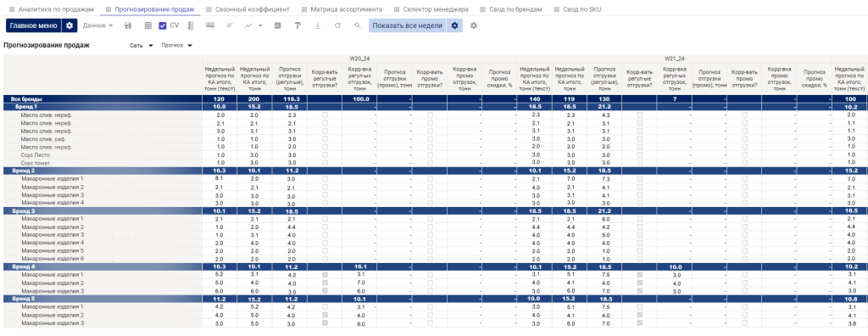The width and height of the screenshot is (868, 336).
Task: Click the download arrow icon
Action: tap(318, 25)
